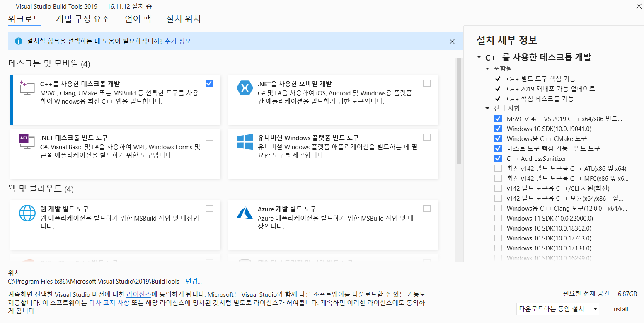The height and width of the screenshot is (323, 644).
Task: Collapse the C++를 사용한 데스크톱 개발 details section
Action: pyautogui.click(x=479, y=57)
